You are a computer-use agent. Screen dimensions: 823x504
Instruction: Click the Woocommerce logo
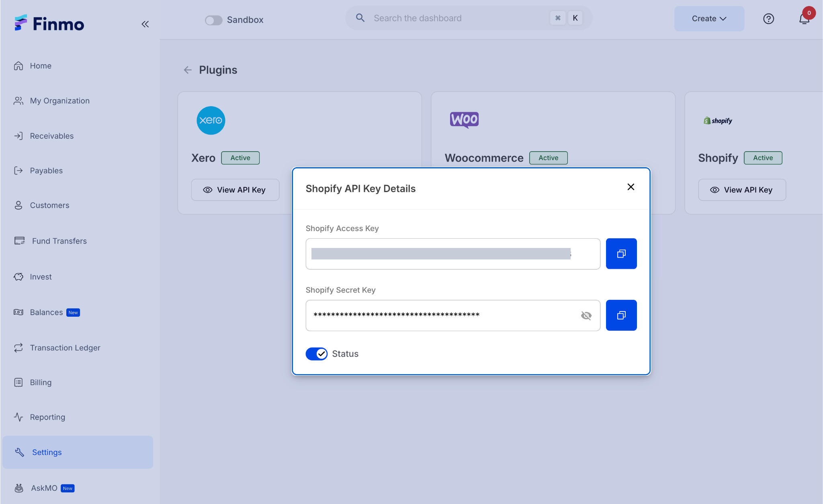pyautogui.click(x=464, y=120)
